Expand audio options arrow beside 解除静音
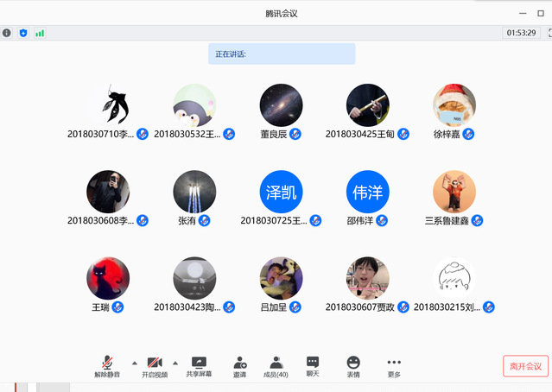 pyautogui.click(x=134, y=363)
